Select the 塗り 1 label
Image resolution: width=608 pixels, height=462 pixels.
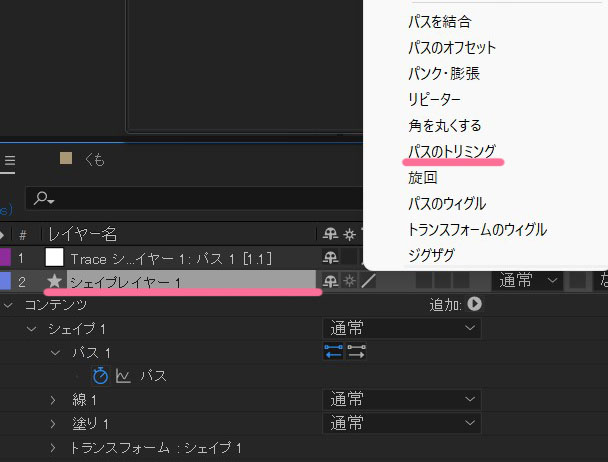[90, 424]
